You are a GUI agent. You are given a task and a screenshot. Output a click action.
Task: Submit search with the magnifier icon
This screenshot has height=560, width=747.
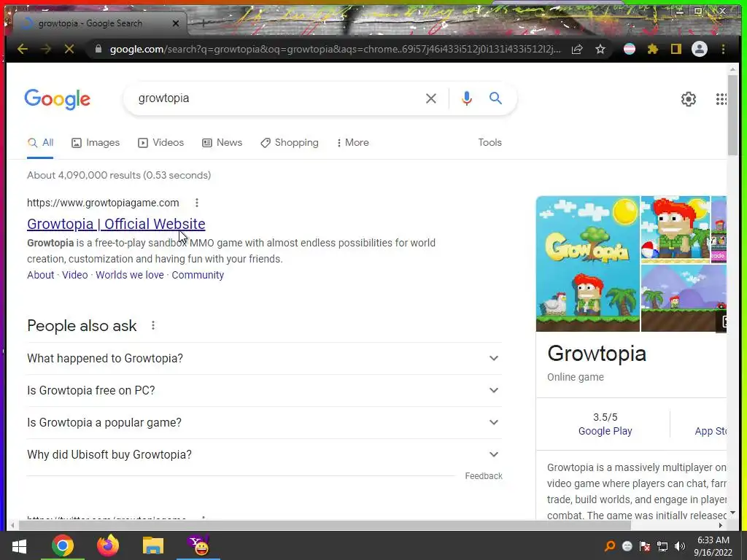[495, 98]
